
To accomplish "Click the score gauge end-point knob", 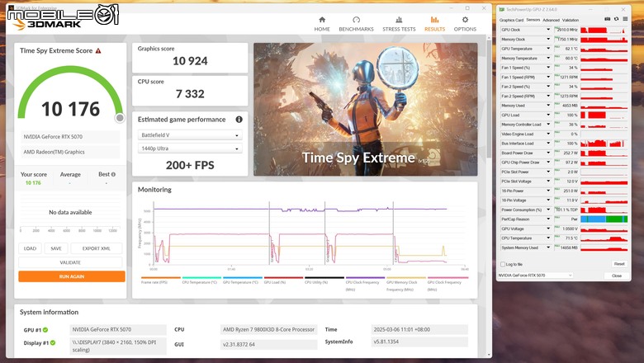I will click(x=120, y=118).
